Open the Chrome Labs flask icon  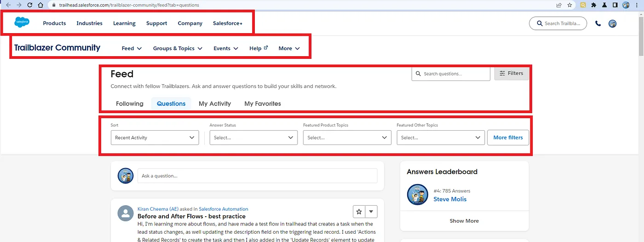pyautogui.click(x=604, y=5)
